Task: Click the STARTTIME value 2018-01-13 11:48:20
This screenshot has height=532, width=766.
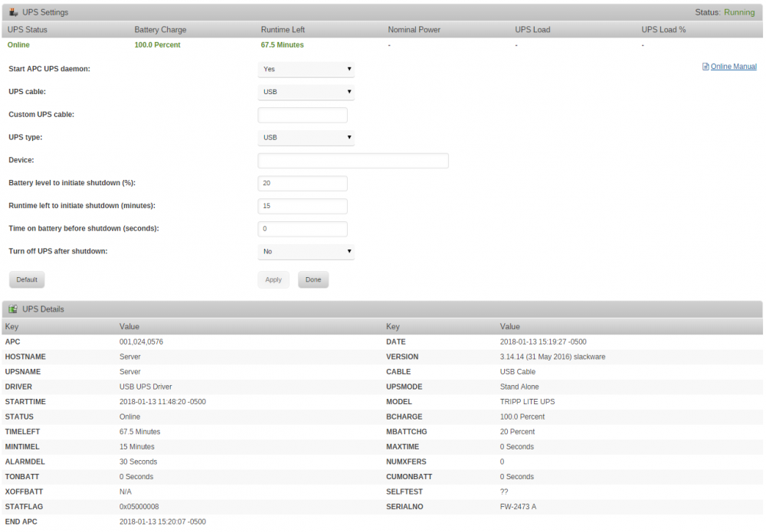Action: (162, 402)
